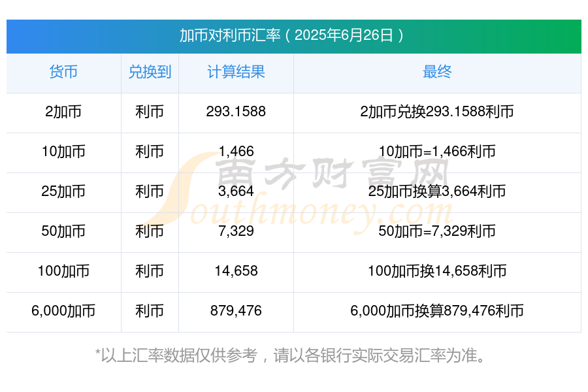Click the text 25加币换算3,664利币
588x392 pixels.
437,191
